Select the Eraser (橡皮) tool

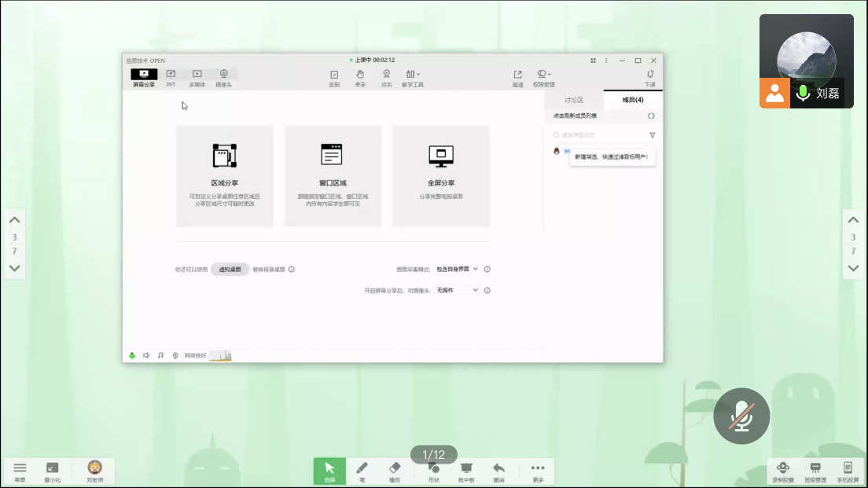[395, 471]
